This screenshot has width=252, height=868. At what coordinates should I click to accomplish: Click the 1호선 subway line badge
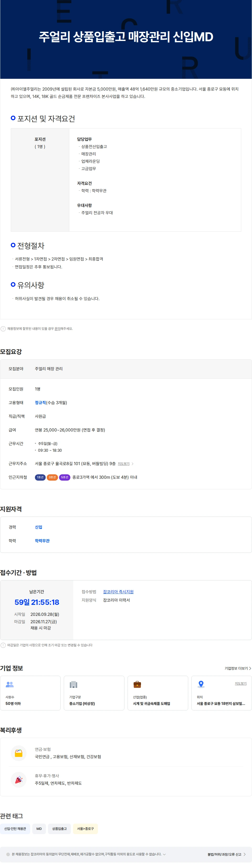pos(40,477)
